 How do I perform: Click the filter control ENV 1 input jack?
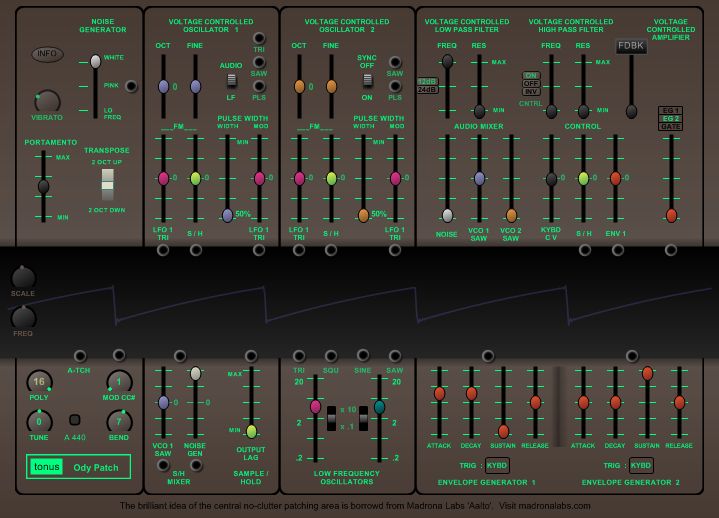[618, 250]
